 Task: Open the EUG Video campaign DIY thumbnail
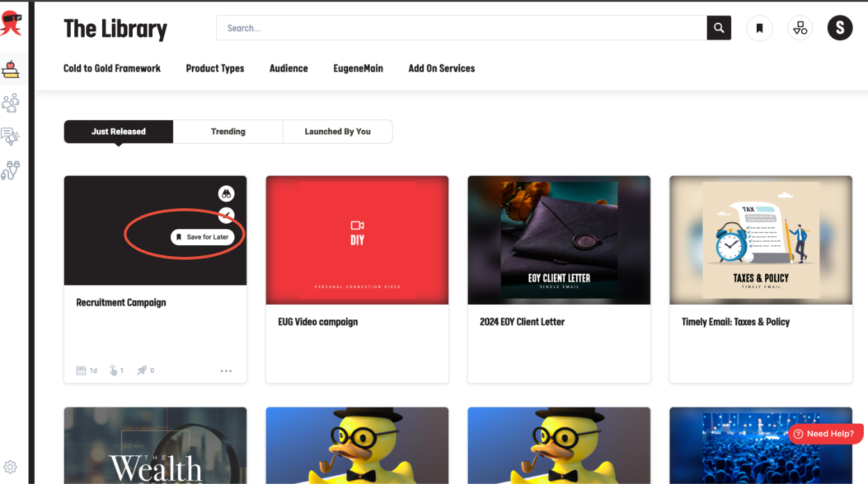click(357, 240)
